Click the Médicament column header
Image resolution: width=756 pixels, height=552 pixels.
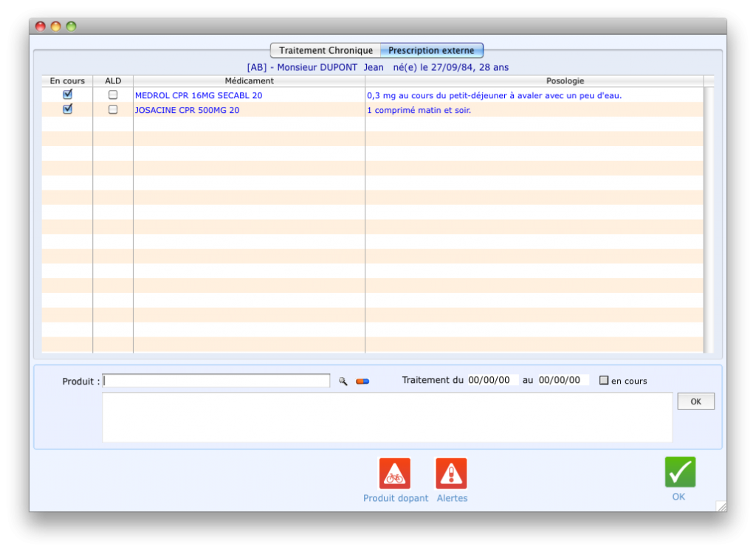tap(250, 81)
